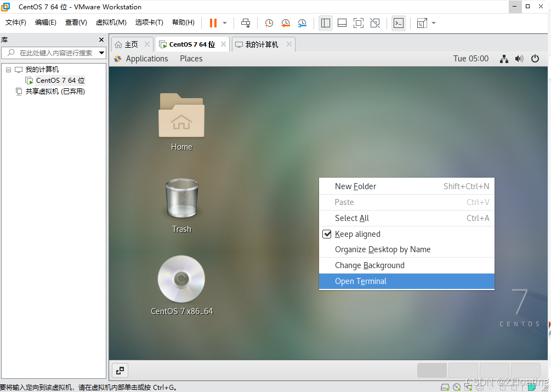Image resolution: width=551 pixels, height=392 pixels.
Task: Click the hard disk status bar icon
Action: pyautogui.click(x=445, y=388)
